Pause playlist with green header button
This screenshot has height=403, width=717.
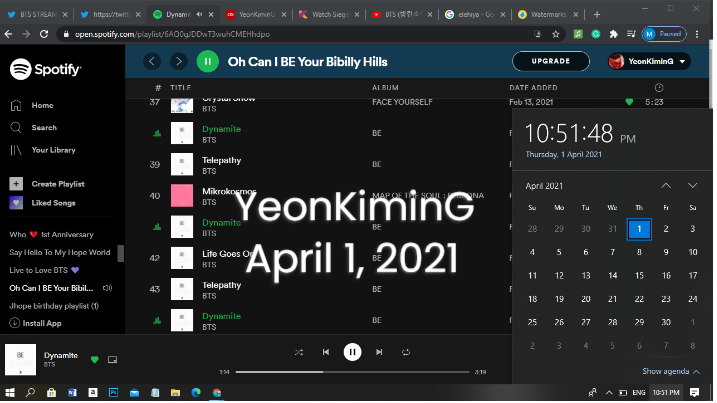click(208, 61)
